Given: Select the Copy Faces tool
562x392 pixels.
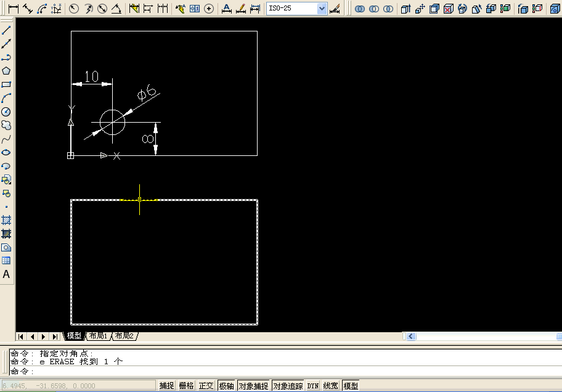Looking at the screenshot, I should (491, 9).
